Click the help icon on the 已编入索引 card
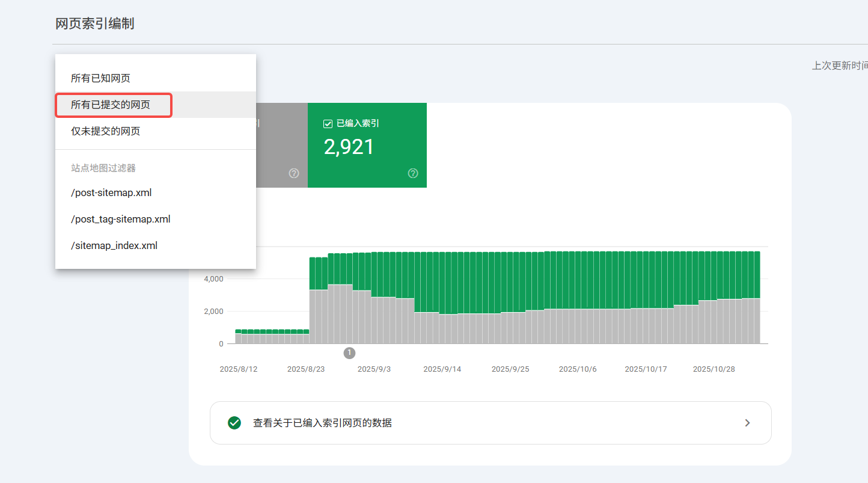 pos(413,173)
